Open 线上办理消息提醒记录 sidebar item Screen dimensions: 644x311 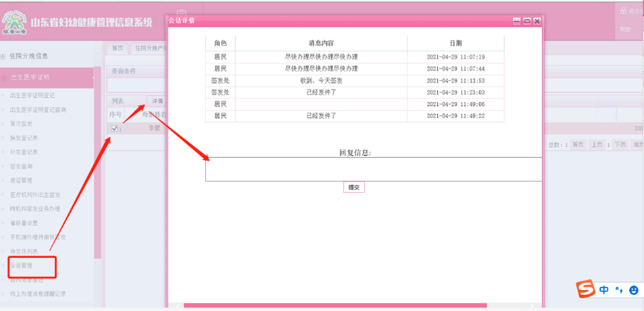[38, 294]
